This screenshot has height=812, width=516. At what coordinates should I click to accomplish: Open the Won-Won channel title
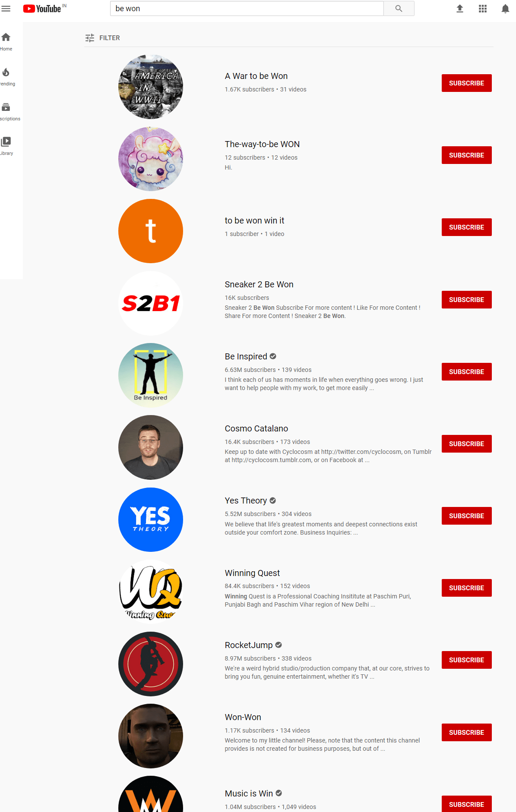(243, 717)
